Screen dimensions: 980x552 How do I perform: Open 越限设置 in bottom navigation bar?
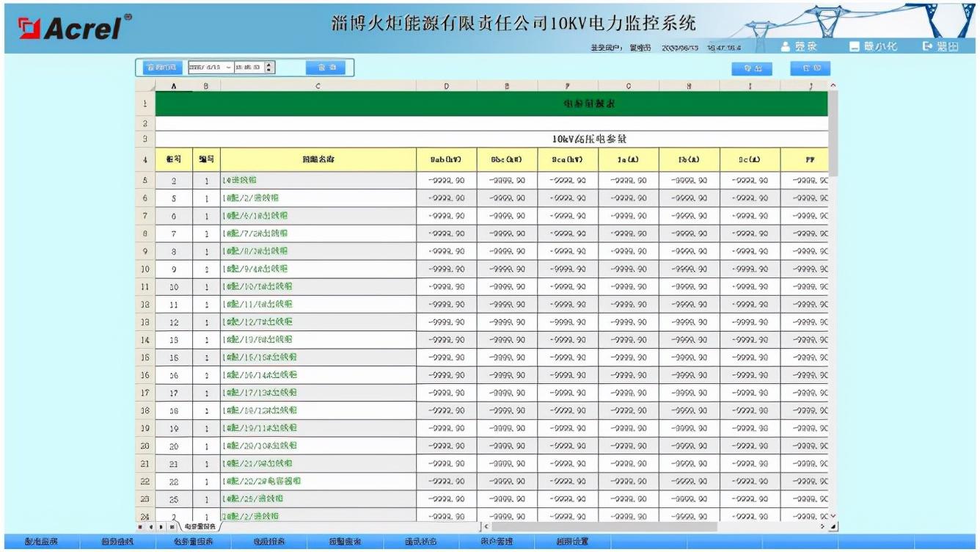click(x=573, y=542)
